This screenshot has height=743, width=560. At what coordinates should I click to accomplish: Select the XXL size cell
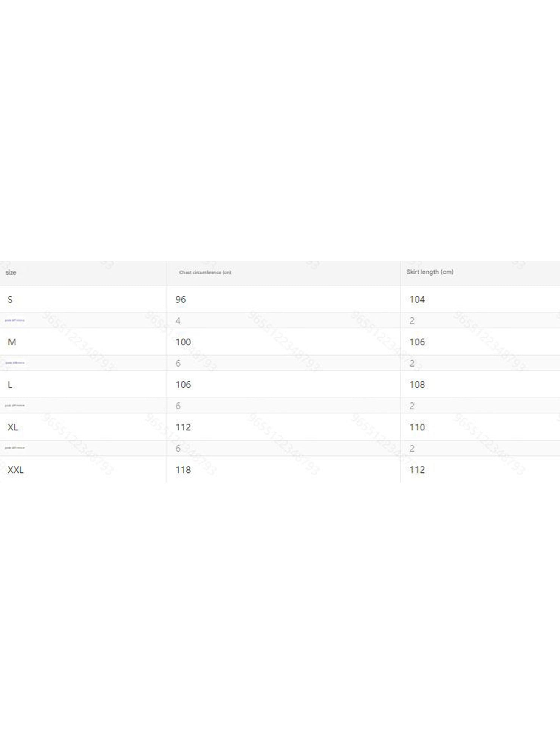pos(15,470)
